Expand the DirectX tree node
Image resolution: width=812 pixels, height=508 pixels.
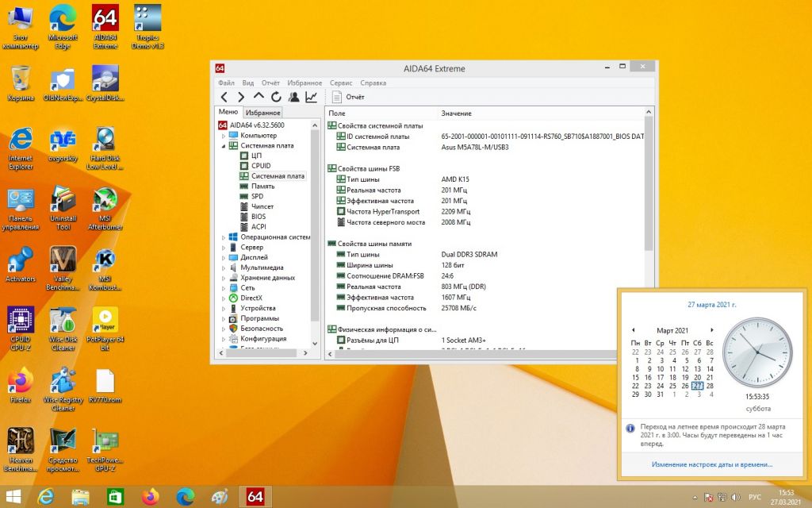(x=224, y=298)
